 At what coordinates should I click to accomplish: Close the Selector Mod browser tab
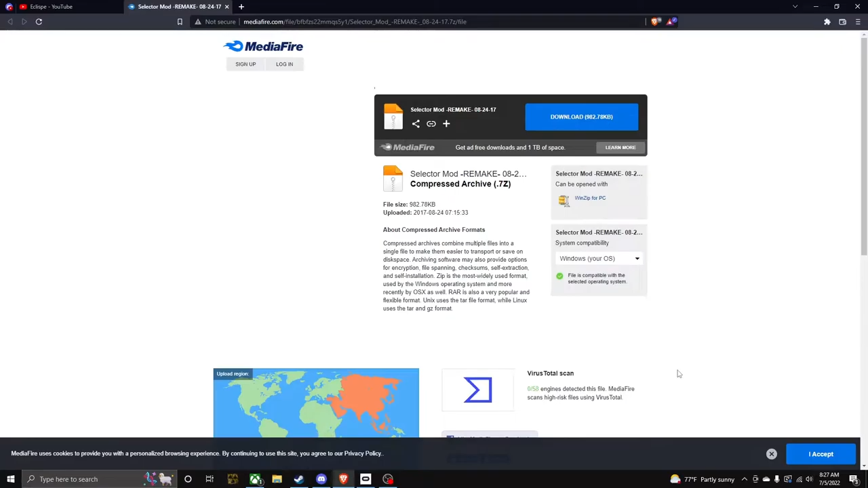(226, 7)
